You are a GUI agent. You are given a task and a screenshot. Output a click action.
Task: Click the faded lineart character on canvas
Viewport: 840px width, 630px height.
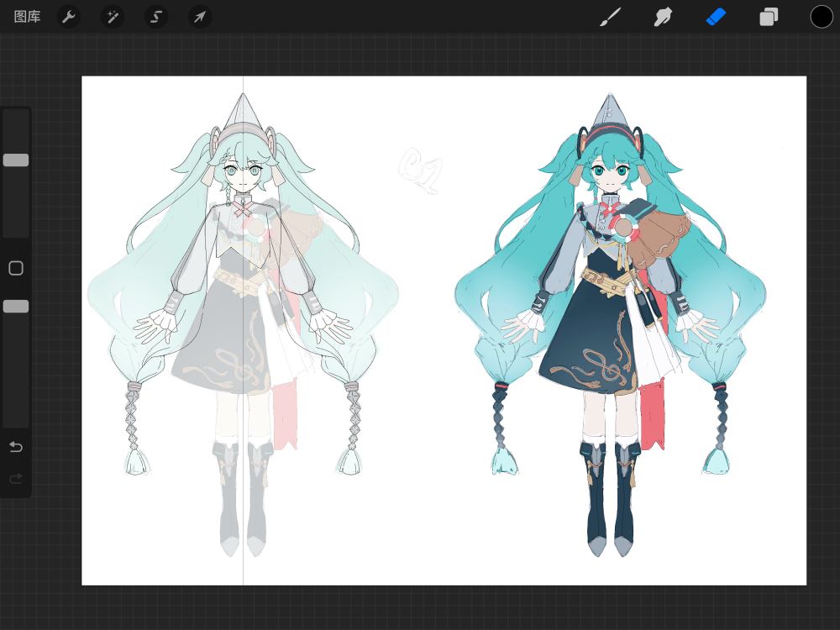(244, 326)
